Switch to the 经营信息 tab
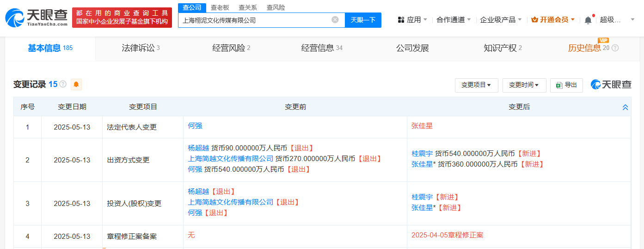This screenshot has width=644, height=249. click(x=322, y=48)
